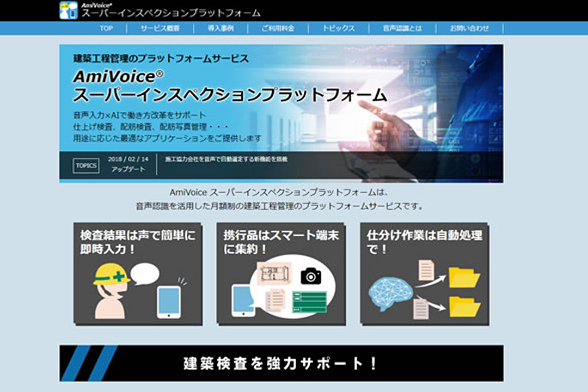588x392 pixels.
Task: Click the 用途に応じた最適なアプリケーションをご提供します line
Action: (x=167, y=138)
